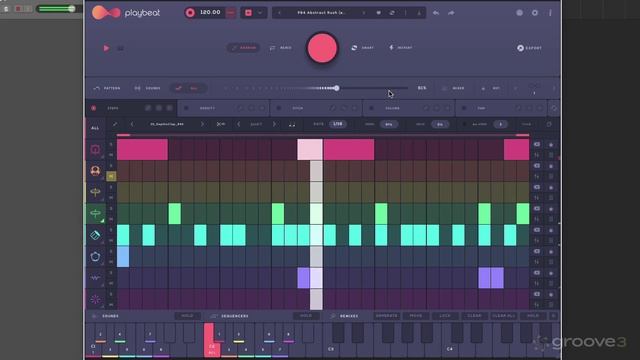Open the pattern mode dropdown arrow in header

[x=260, y=13]
